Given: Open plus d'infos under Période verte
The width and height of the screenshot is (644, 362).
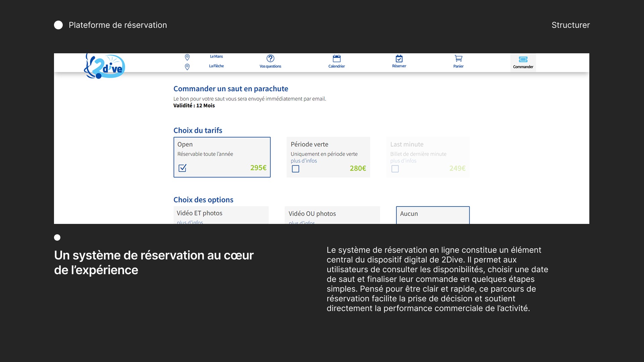Looking at the screenshot, I should point(304,161).
